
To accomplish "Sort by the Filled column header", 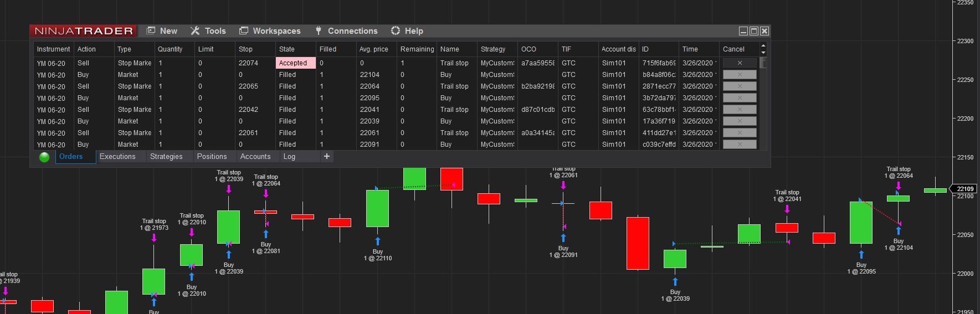I will point(336,49).
